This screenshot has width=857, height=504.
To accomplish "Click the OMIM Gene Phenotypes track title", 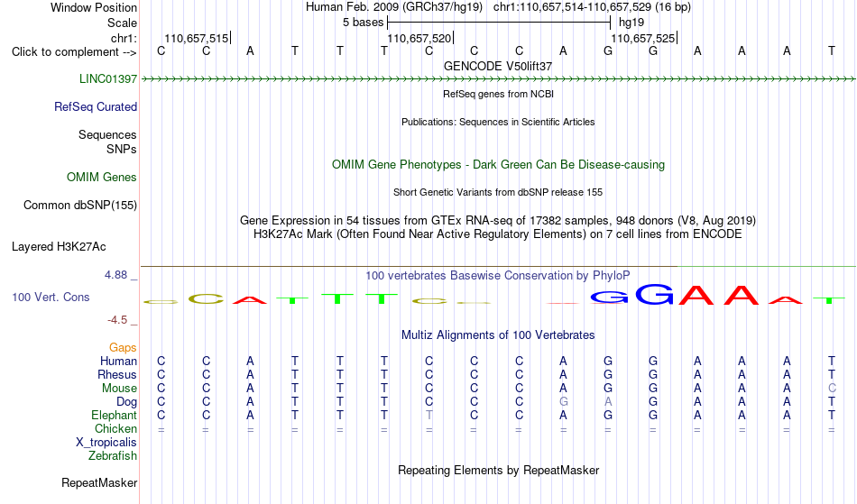I will coord(499,164).
